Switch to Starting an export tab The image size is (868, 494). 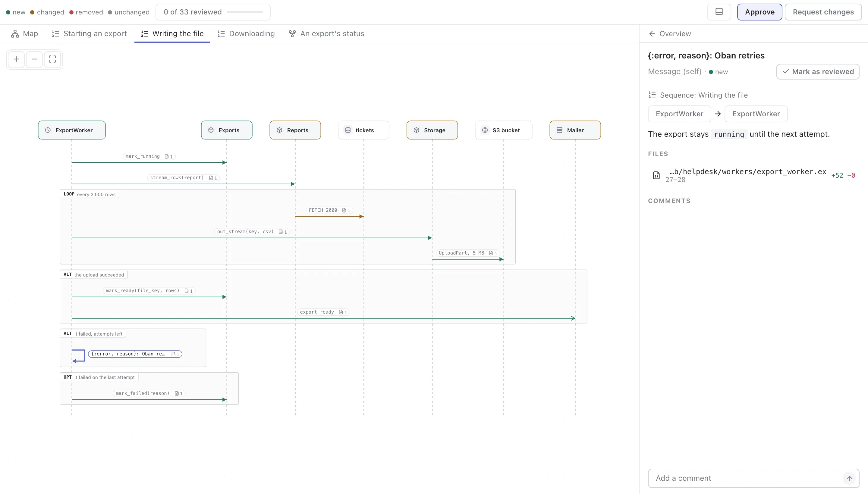89,34
